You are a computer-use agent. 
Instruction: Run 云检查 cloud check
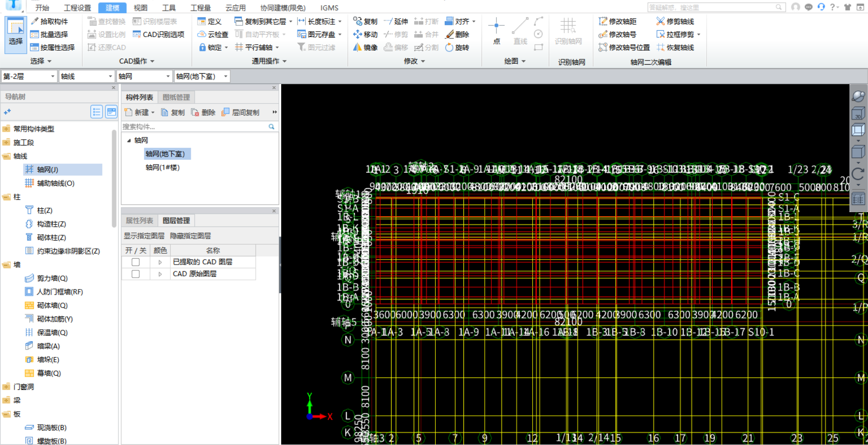point(213,34)
